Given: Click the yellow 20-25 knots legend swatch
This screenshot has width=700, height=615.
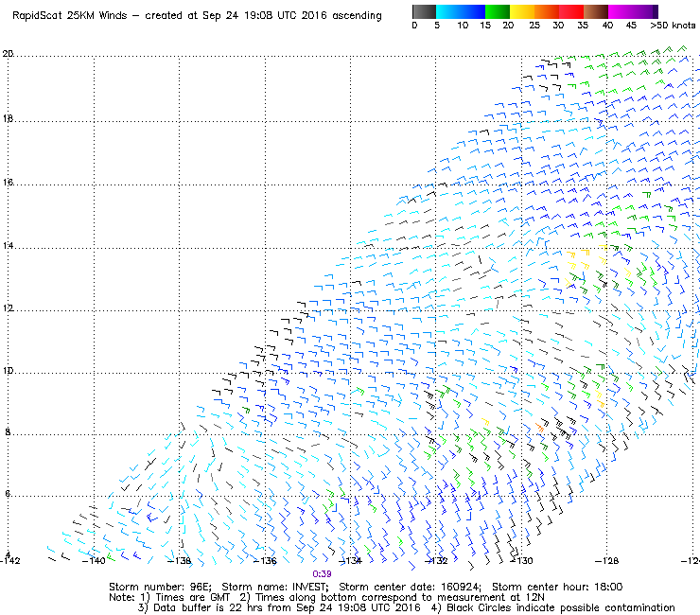Looking at the screenshot, I should 522,11.
